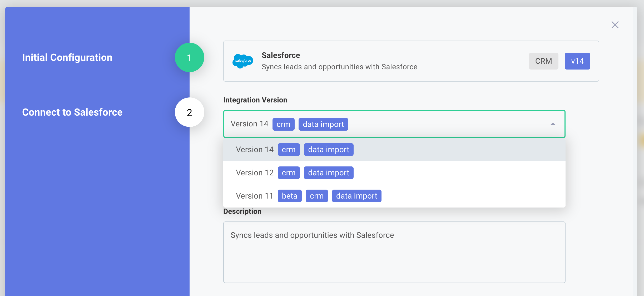Click the v14 version badge
Image resolution: width=644 pixels, height=296 pixels.
pos(577,61)
